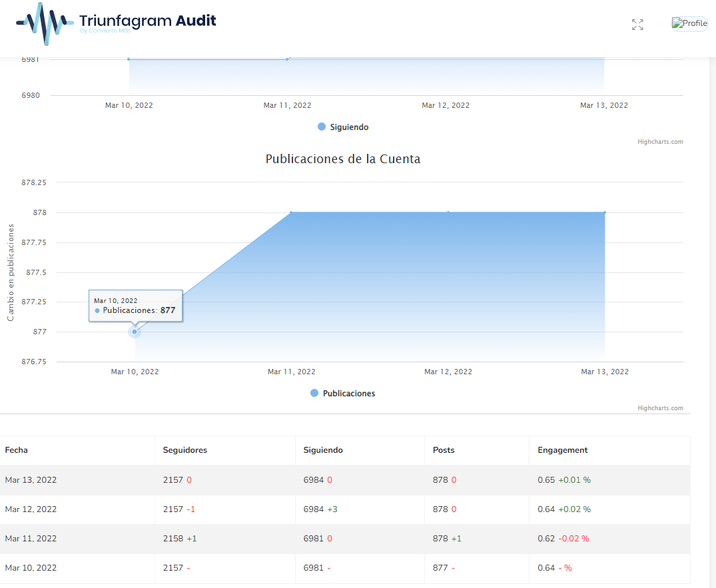
Task: Click the Fecha column header
Action: (x=17, y=450)
